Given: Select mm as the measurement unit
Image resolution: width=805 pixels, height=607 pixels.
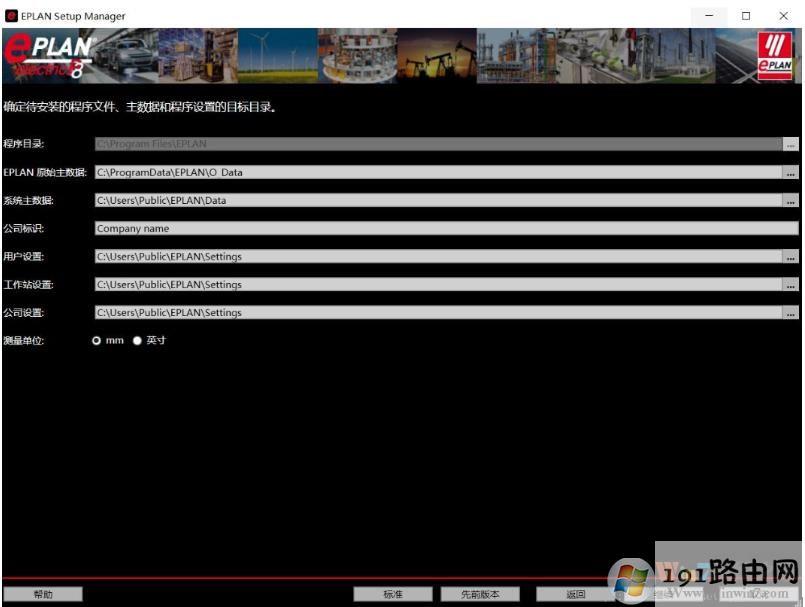Looking at the screenshot, I should point(97,340).
